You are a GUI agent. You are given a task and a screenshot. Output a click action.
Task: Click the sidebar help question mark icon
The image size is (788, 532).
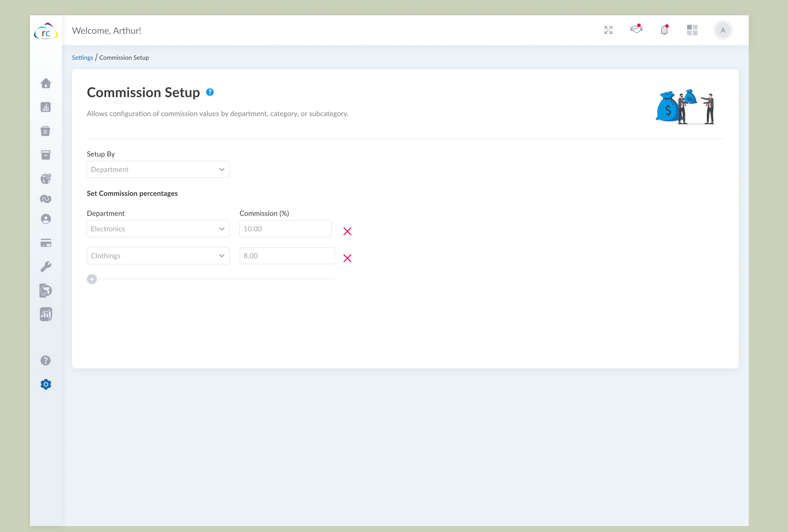pyautogui.click(x=46, y=360)
